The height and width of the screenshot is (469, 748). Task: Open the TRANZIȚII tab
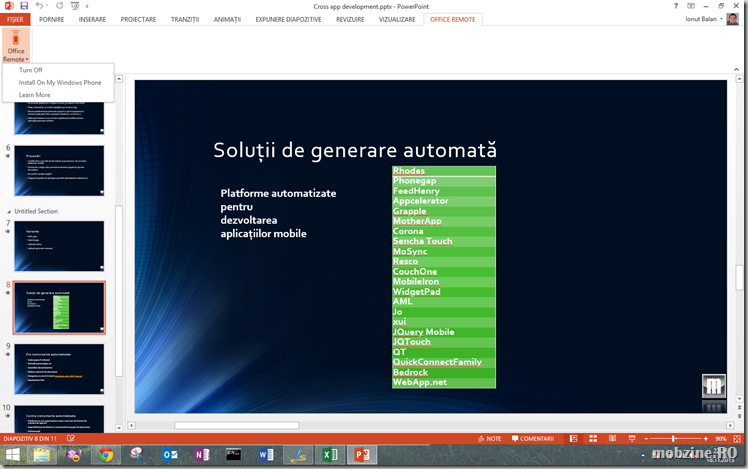tap(185, 19)
